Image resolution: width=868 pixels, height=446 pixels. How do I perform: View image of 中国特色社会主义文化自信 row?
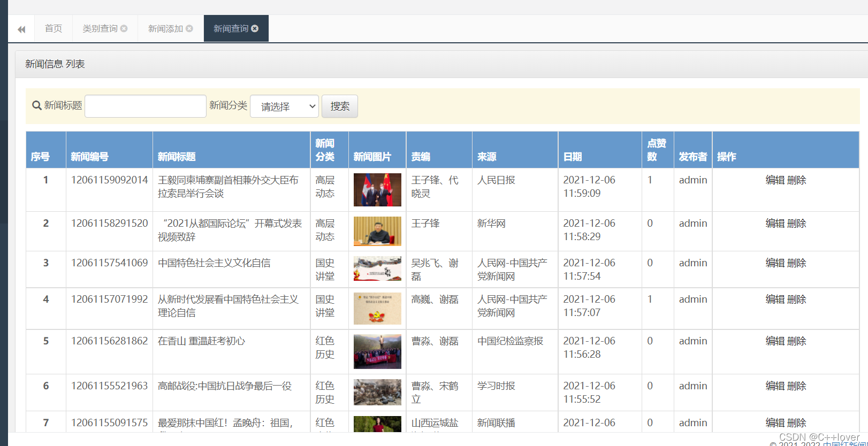[x=377, y=268]
